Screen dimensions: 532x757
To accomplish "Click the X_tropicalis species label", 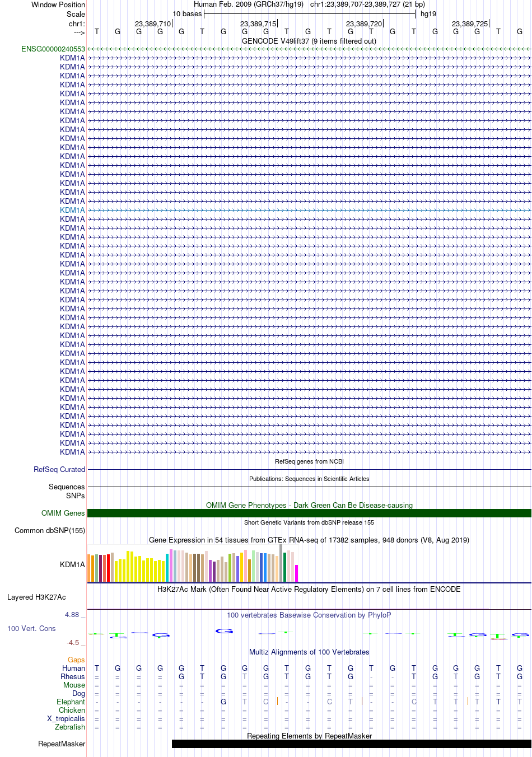I will 66,719.
